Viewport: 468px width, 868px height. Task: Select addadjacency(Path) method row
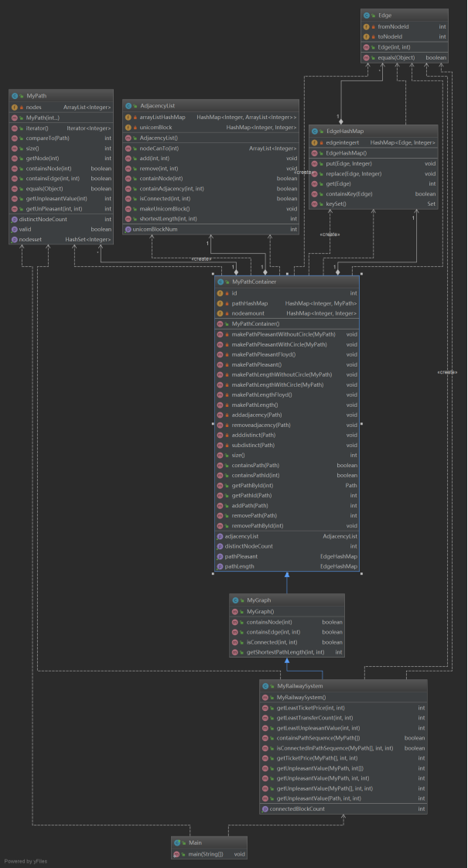click(287, 415)
